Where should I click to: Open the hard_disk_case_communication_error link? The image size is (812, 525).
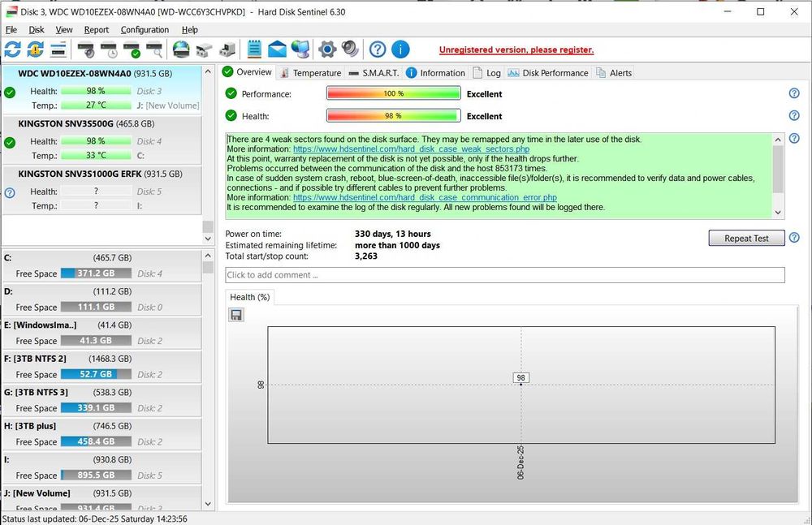(x=425, y=197)
